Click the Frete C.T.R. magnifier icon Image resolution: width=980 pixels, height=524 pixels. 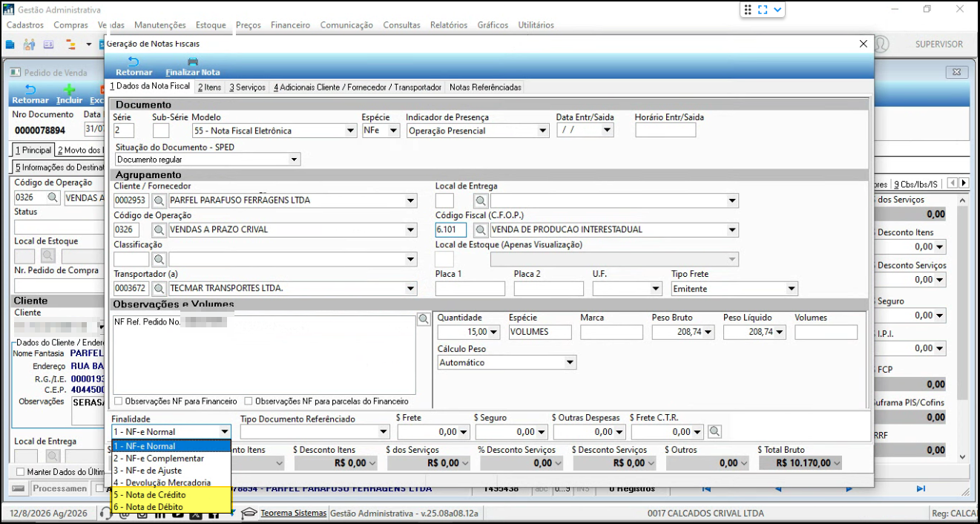point(714,431)
